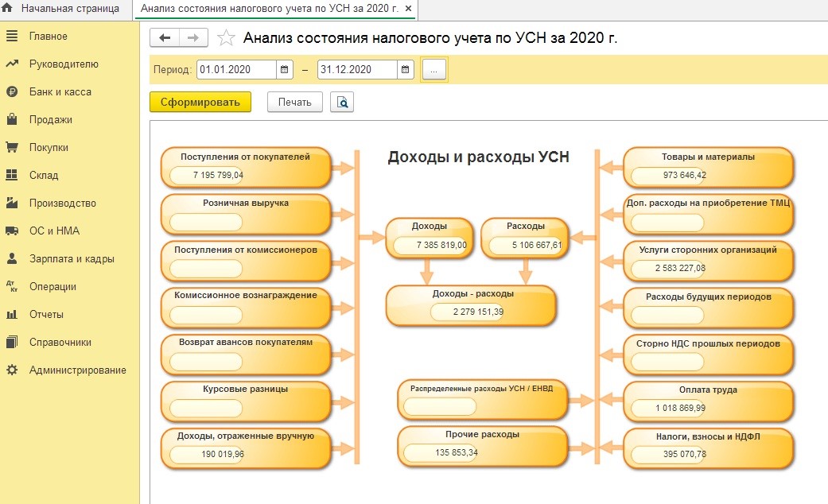Open the Главное menu section
The height and width of the screenshot is (504, 828).
pos(48,37)
